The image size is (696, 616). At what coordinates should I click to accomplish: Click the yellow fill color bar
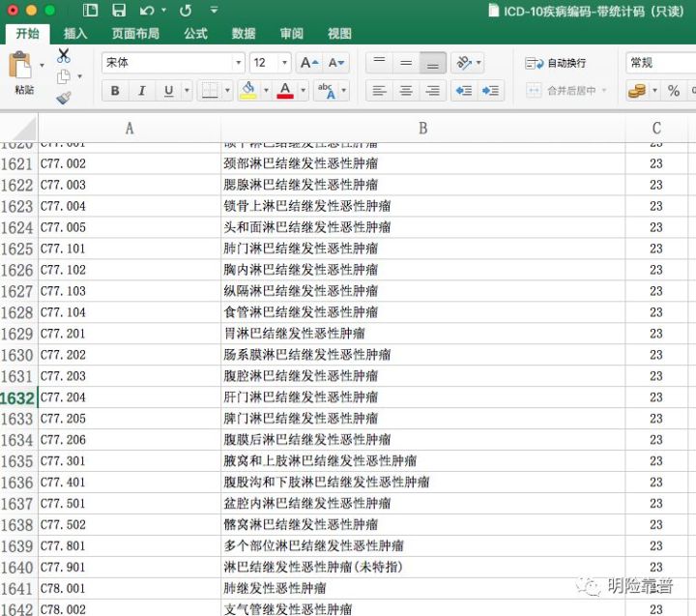pyautogui.click(x=248, y=97)
